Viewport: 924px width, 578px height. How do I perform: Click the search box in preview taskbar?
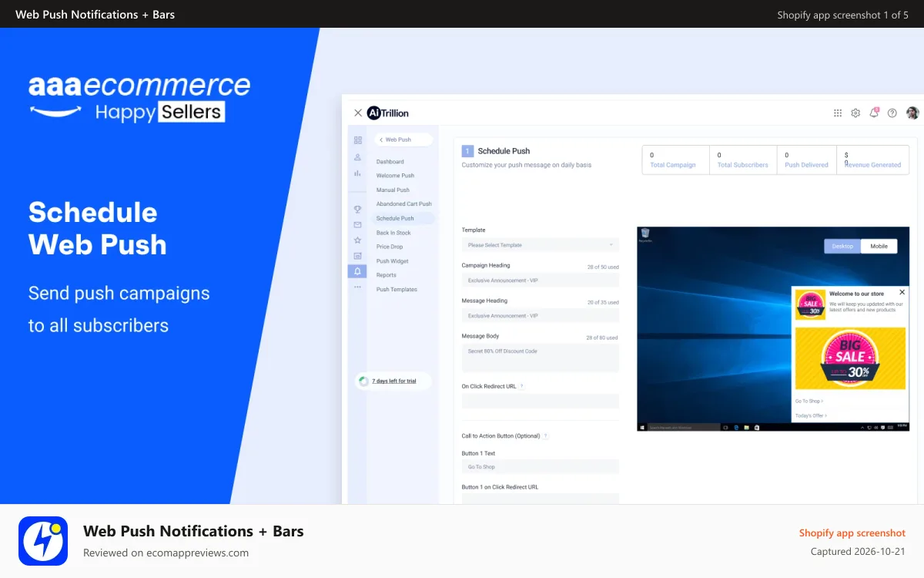(683, 427)
